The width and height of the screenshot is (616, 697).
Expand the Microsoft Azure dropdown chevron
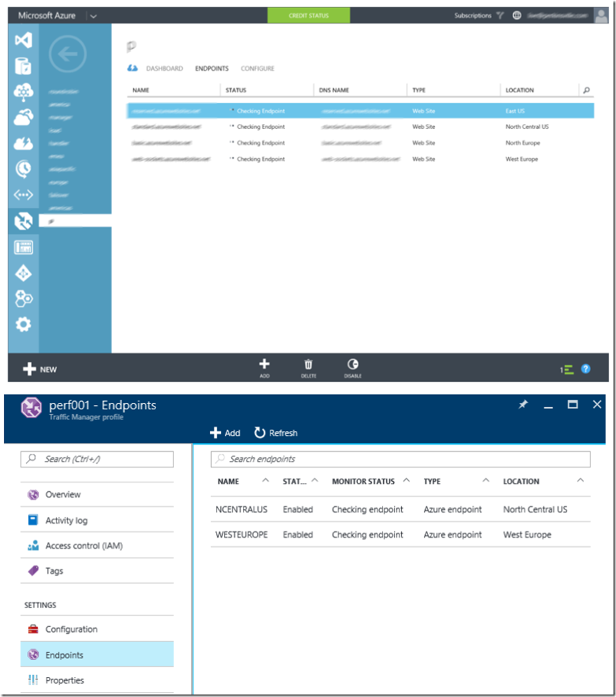click(x=93, y=16)
